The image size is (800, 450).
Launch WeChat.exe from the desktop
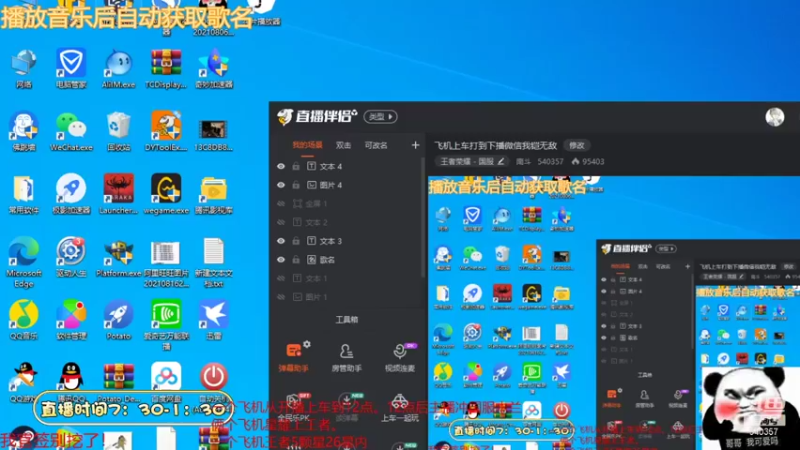point(71,131)
